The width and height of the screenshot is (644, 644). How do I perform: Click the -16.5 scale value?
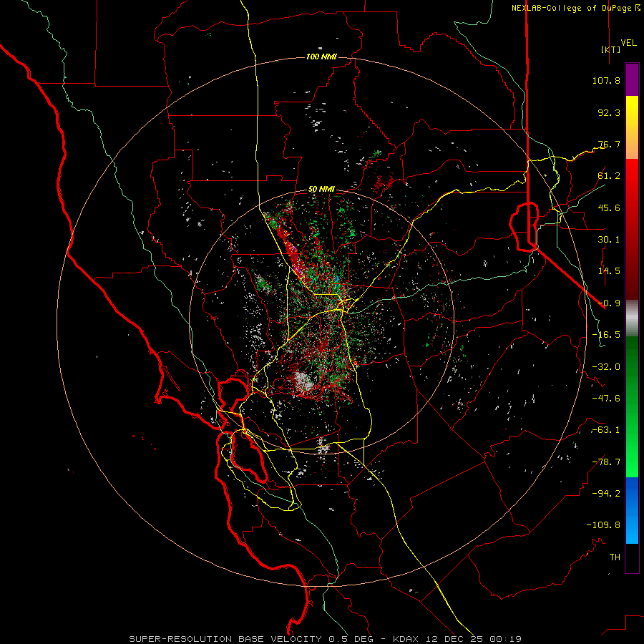[606, 335]
